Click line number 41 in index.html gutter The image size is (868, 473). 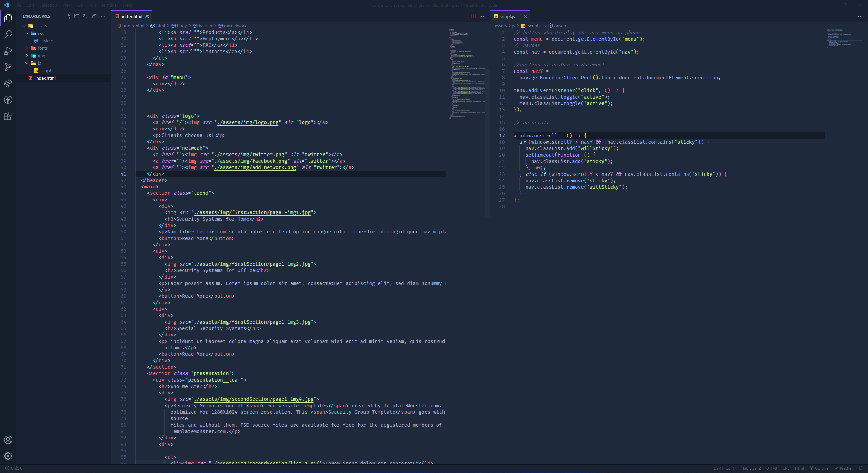123,174
